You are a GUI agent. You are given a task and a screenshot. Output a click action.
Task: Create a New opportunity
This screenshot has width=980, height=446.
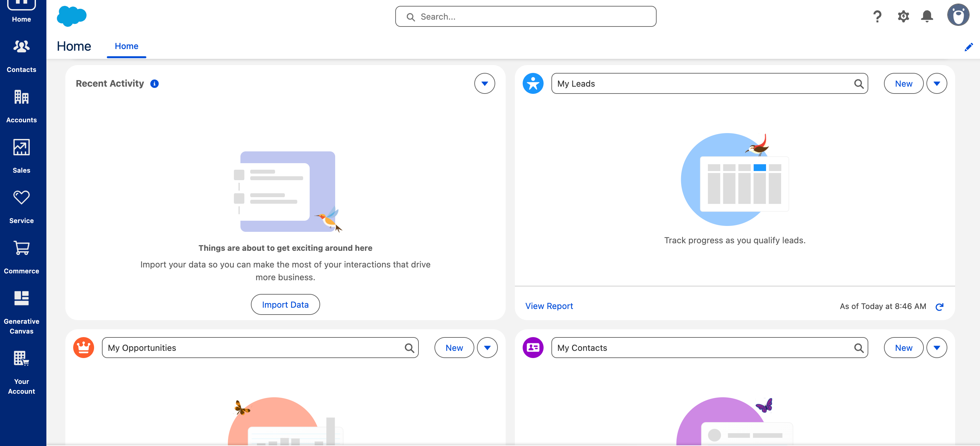[x=454, y=347]
